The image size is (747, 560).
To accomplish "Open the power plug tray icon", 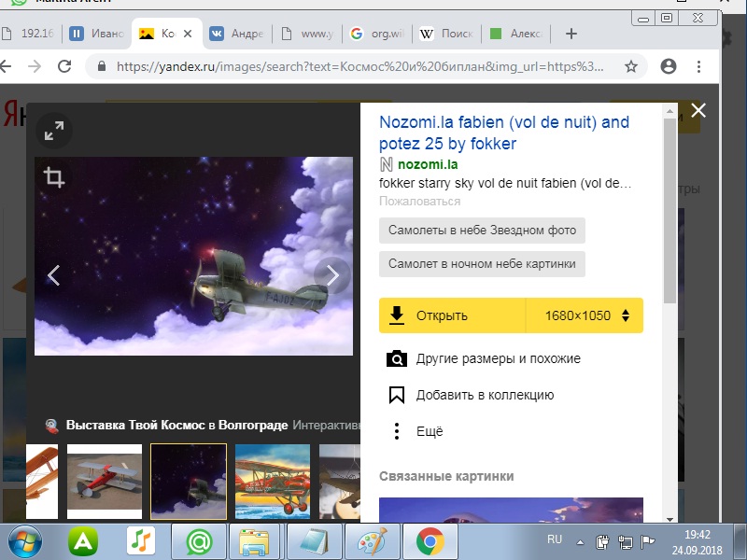I will click(602, 542).
